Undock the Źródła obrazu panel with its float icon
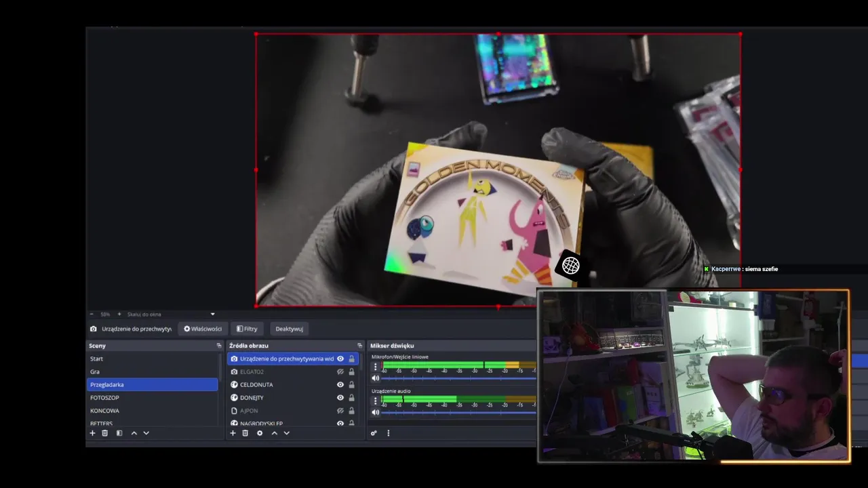Screen dimensions: 868x488 coord(360,346)
